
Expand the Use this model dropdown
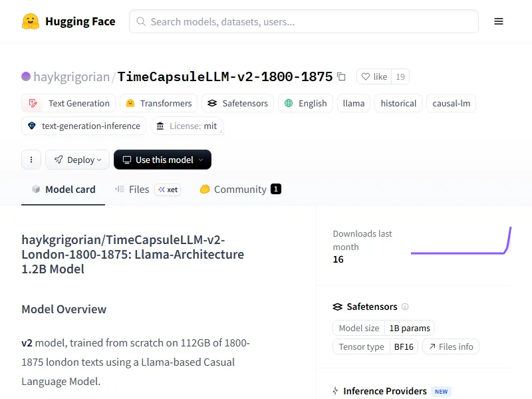pos(162,160)
